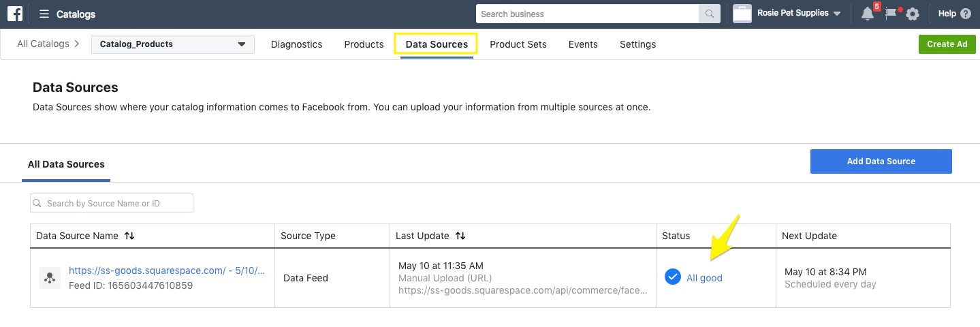Click the search magnifier button
Image resolution: width=980 pixels, height=327 pixels.
coord(709,14)
